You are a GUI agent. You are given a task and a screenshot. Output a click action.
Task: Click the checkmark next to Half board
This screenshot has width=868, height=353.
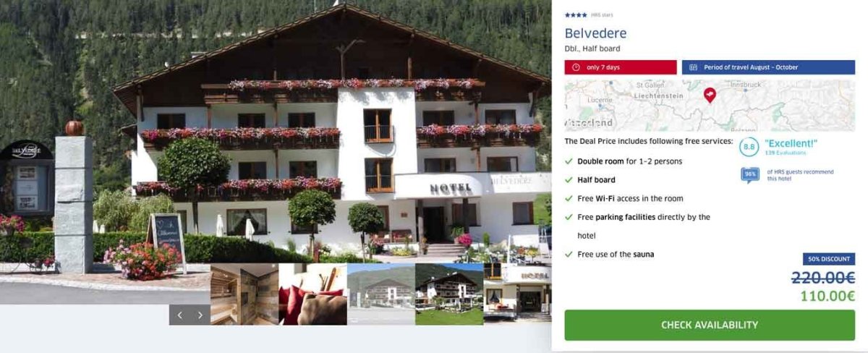pos(569,180)
